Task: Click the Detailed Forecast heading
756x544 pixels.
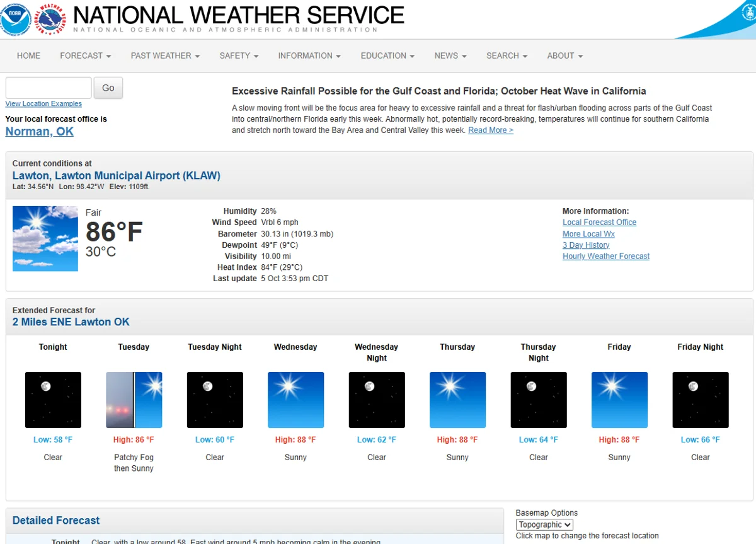Action: click(56, 521)
